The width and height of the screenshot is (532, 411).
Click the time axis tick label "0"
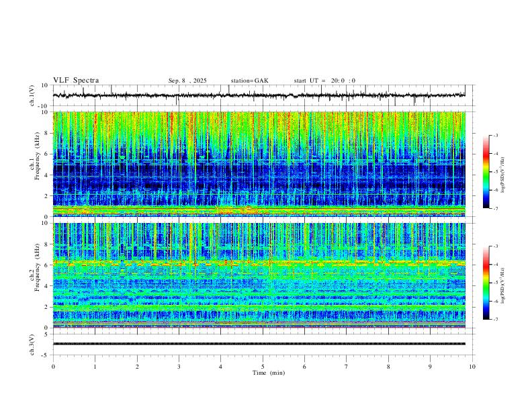pos(53,367)
